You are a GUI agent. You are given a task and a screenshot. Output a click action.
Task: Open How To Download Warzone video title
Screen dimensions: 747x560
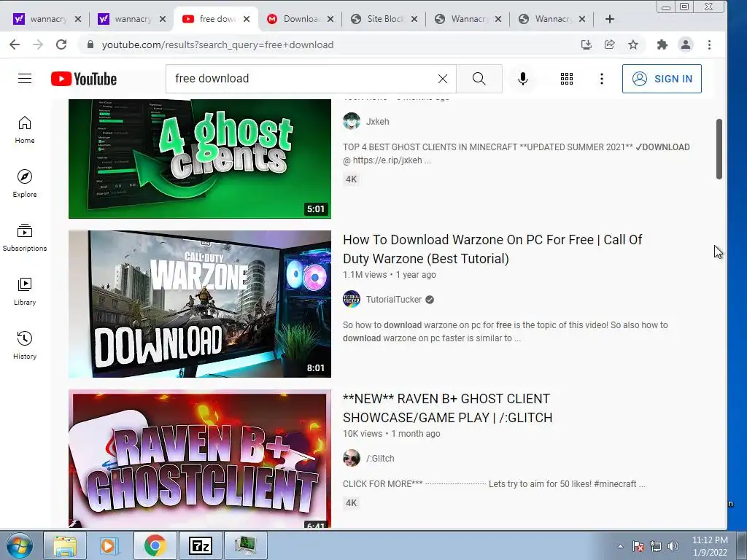pos(492,249)
